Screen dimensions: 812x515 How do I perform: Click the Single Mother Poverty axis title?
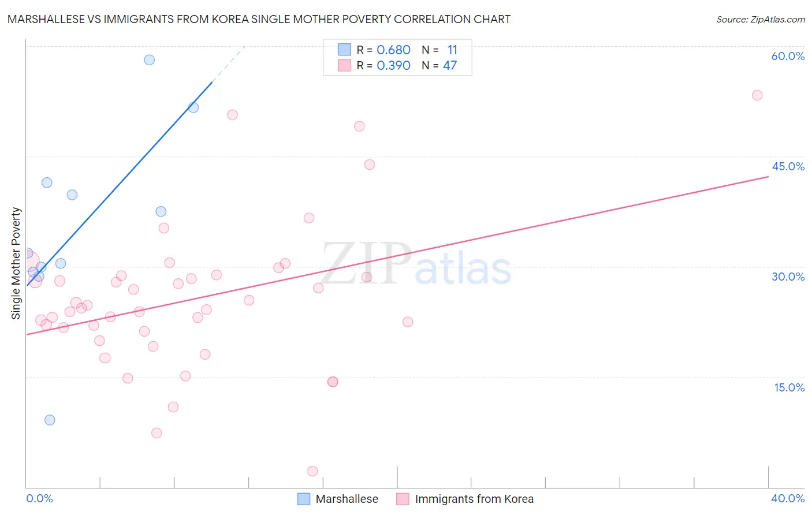(16, 263)
